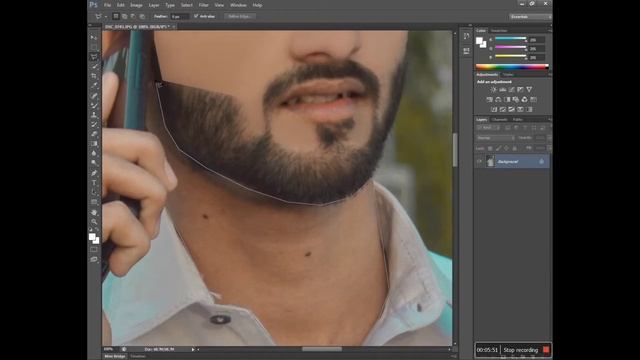Adjust the magenta color slider
The width and height of the screenshot is (640, 360).
pyautogui.click(x=511, y=48)
